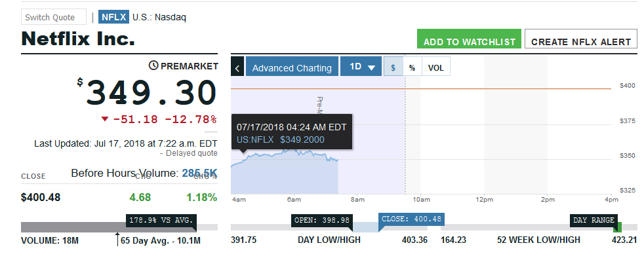The width and height of the screenshot is (644, 258).
Task: Select the NFLX ticker tag
Action: tap(113, 17)
